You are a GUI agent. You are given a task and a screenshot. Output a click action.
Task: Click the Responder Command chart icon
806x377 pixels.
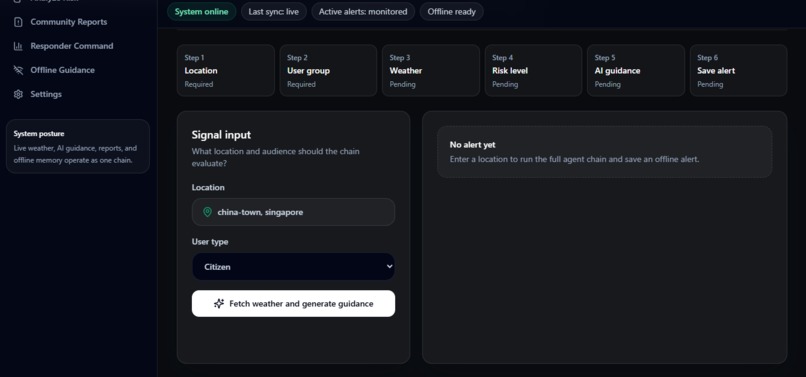(18, 46)
